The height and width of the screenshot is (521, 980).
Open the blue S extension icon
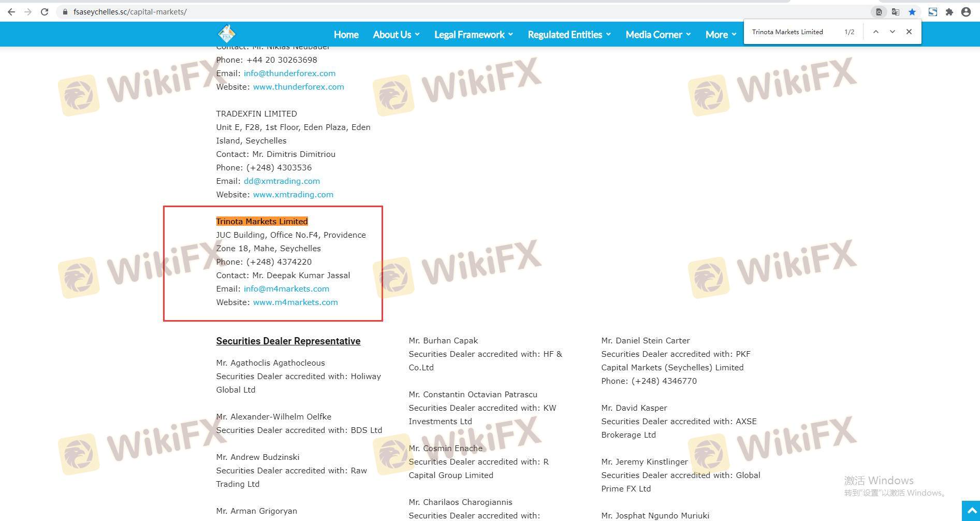tap(932, 11)
